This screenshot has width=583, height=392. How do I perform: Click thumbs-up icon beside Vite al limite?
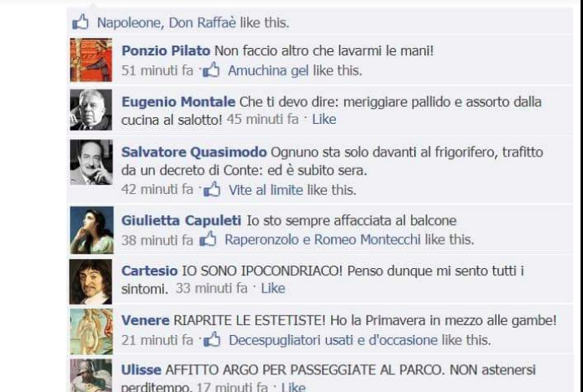point(212,190)
